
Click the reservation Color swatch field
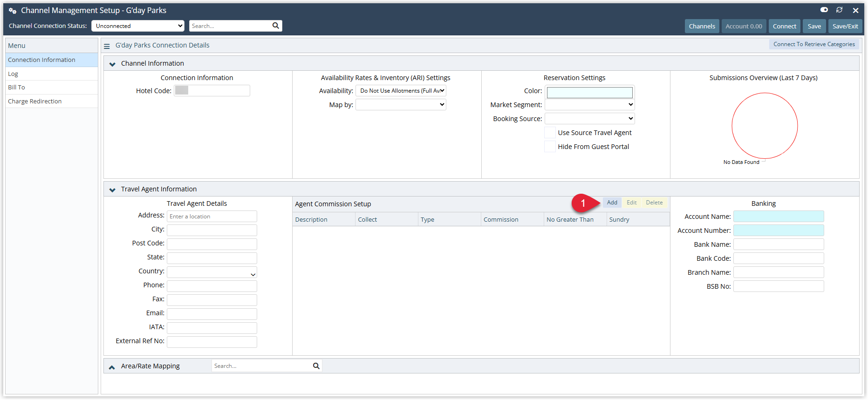[590, 92]
